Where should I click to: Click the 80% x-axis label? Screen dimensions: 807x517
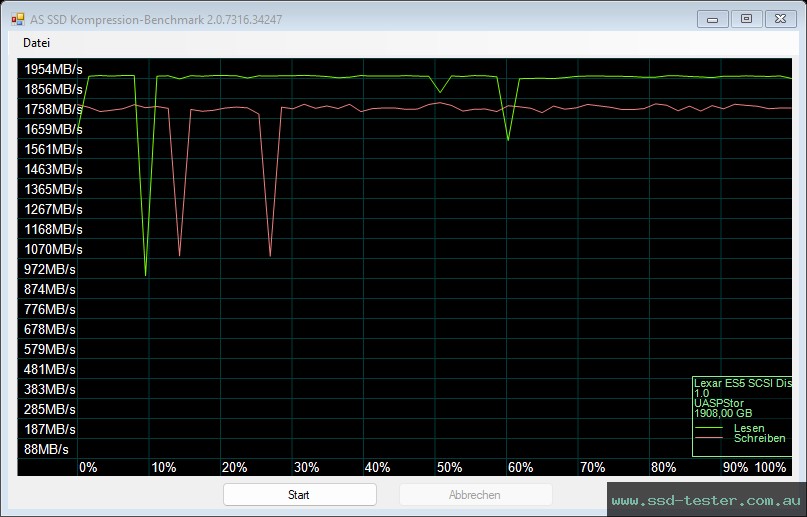664,468
